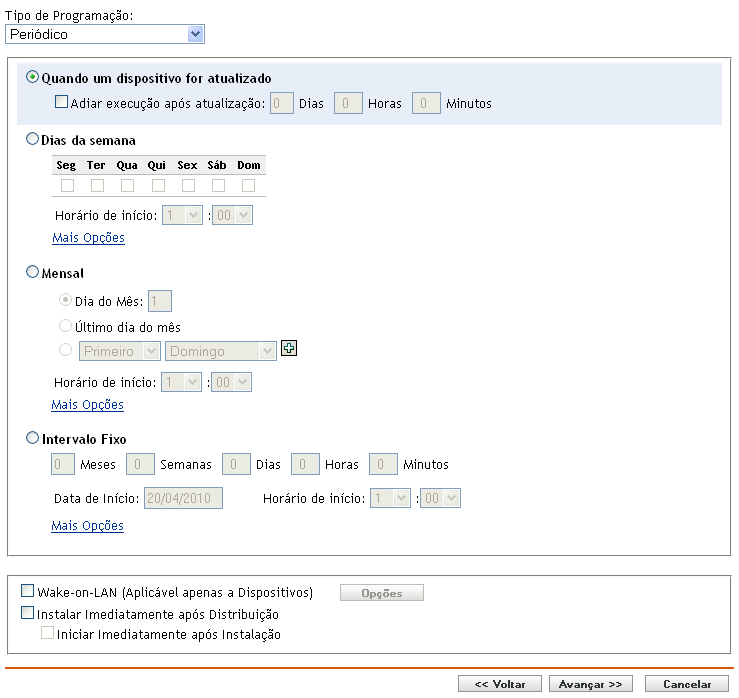Tick the Seg weekday checkbox
739x698 pixels.
point(67,185)
